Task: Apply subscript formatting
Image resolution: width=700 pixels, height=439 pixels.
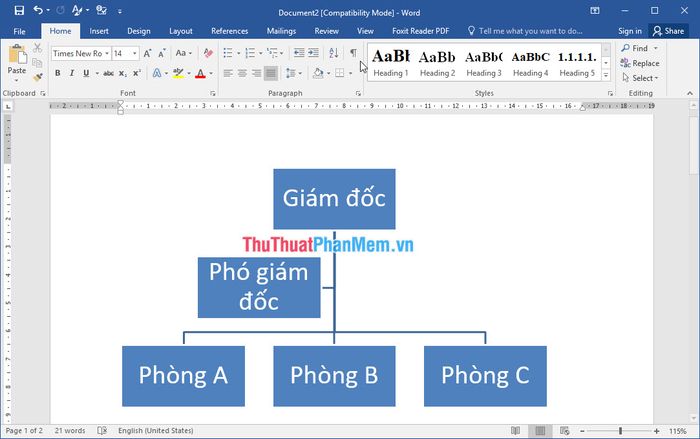Action: pos(123,73)
